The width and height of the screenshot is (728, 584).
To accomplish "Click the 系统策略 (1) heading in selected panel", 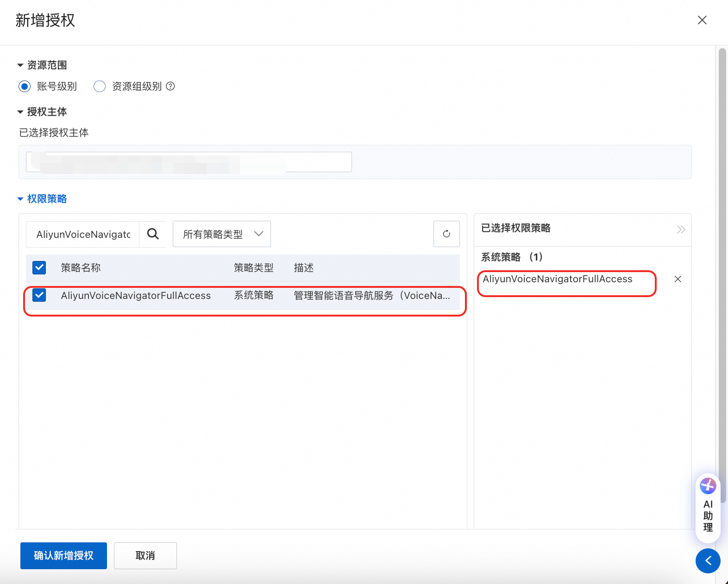I will [x=512, y=257].
